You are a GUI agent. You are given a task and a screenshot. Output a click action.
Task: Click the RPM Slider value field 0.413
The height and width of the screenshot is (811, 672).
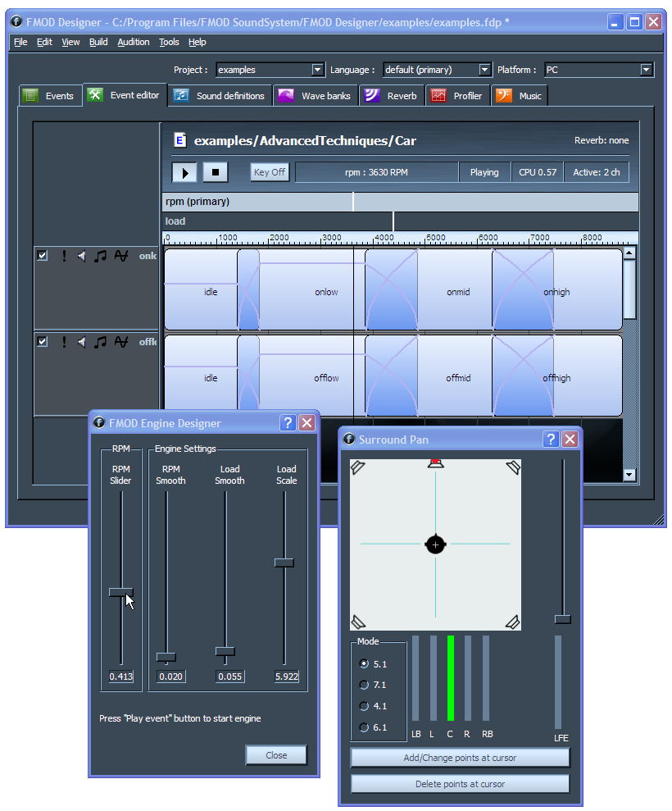pos(121,677)
